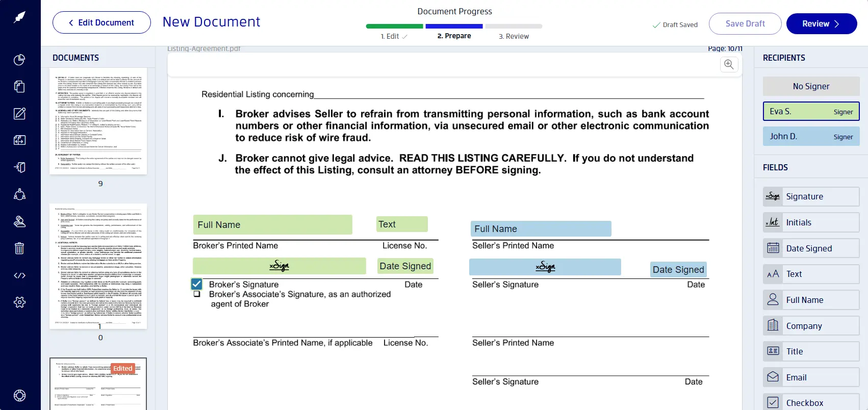Go to step 1. Edit

394,36
